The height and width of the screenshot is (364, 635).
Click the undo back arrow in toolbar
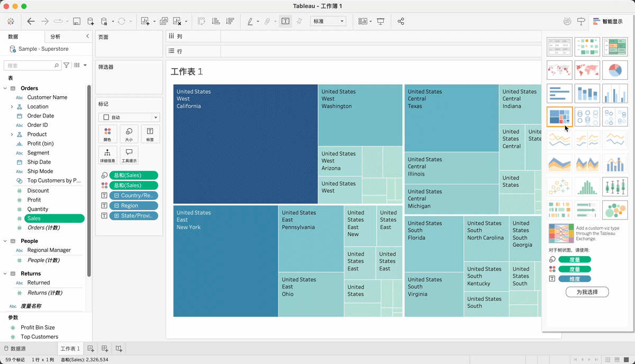[31, 21]
